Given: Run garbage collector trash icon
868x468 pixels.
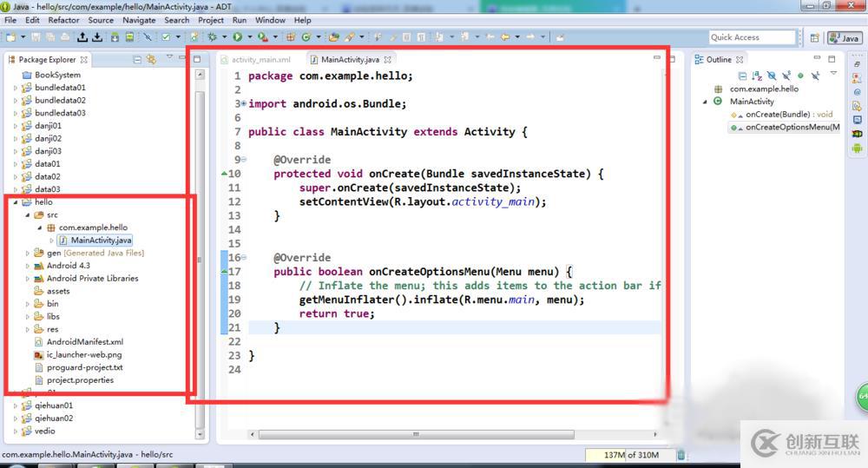Looking at the screenshot, I should click(x=681, y=455).
